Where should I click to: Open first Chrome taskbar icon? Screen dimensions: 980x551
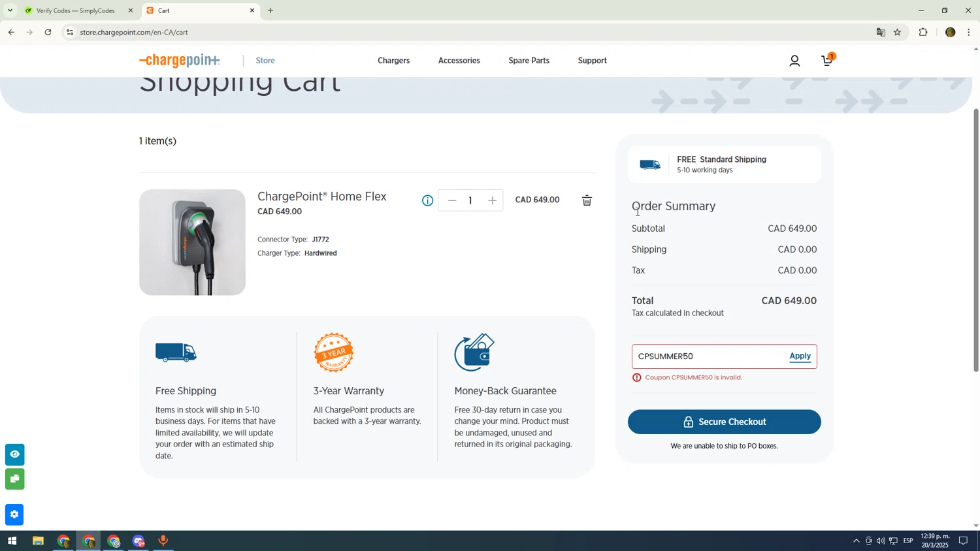point(63,541)
